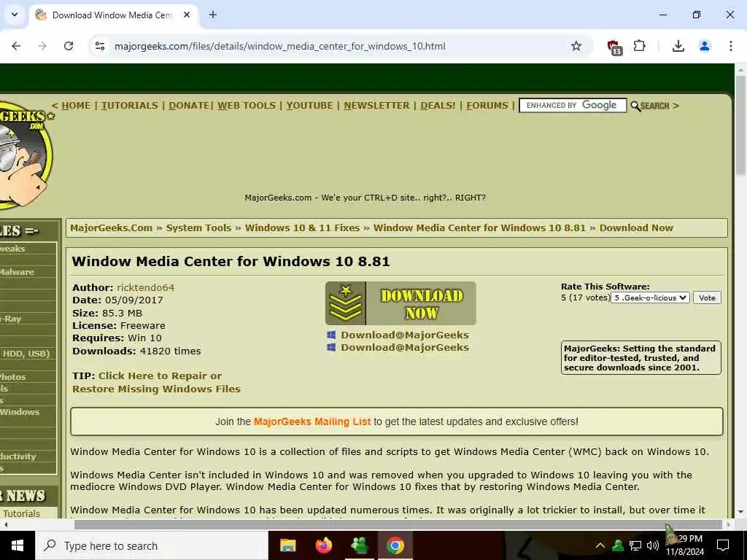
Task: Open the Chrome three-dot menu
Action: click(731, 46)
